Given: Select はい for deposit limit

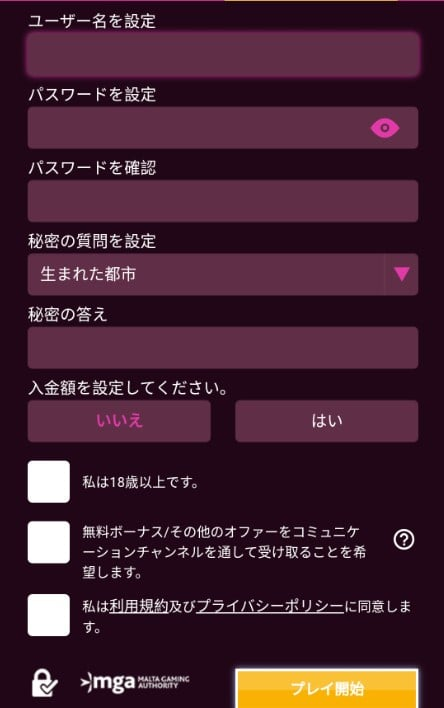Looking at the screenshot, I should click(x=327, y=421).
